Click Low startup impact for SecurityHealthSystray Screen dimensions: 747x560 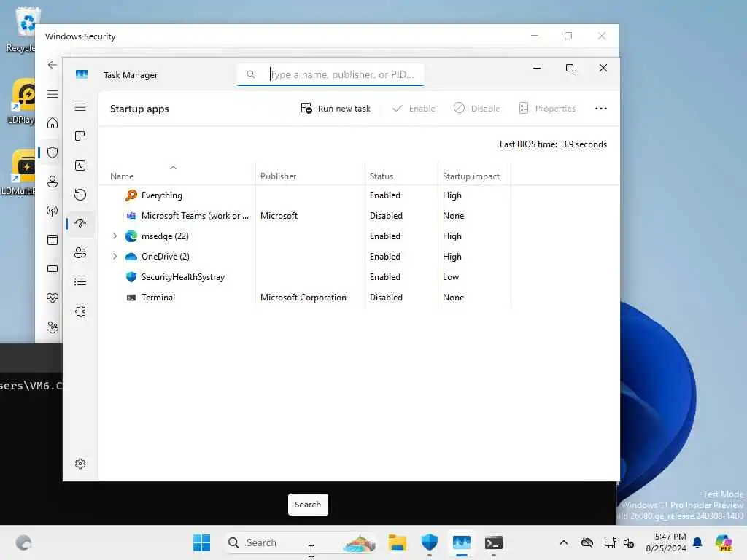[x=451, y=277]
